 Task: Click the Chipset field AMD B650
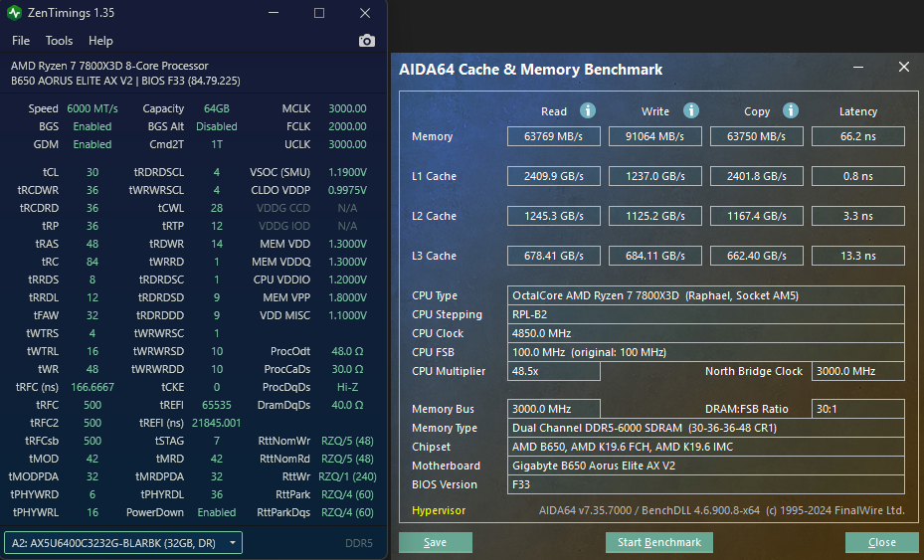tap(705, 447)
